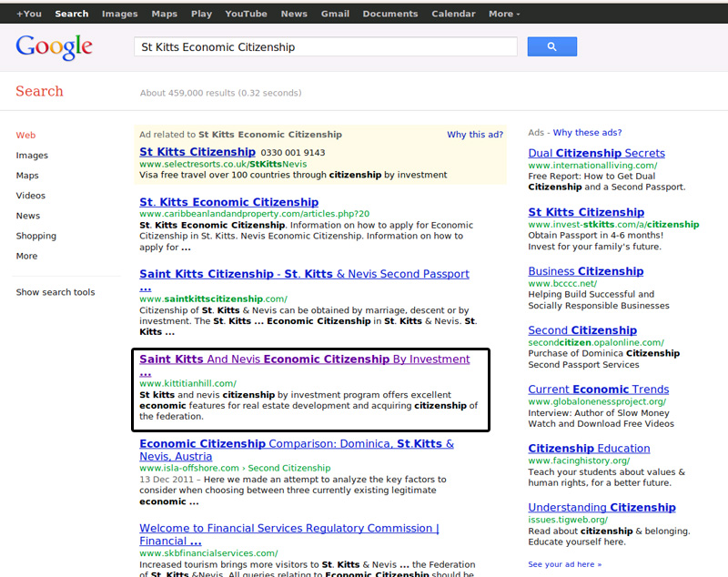
Task: Filter results by Shopping in left sidebar
Action: 36,236
